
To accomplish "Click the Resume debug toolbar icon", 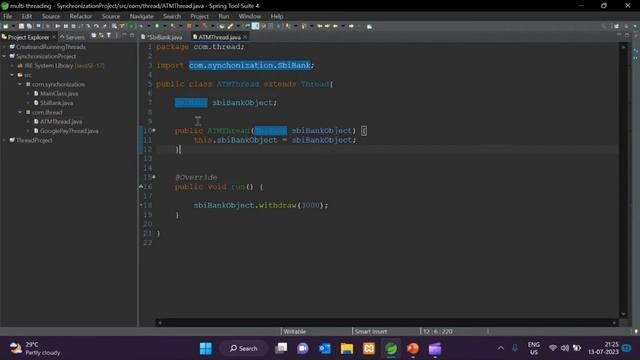I will point(58,26).
